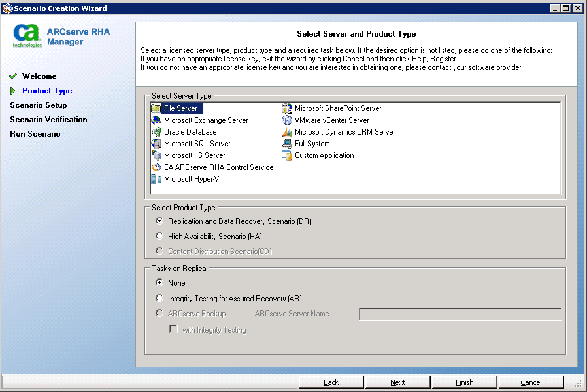587x392 pixels.
Task: Choose the Full System server type
Action: click(x=312, y=144)
